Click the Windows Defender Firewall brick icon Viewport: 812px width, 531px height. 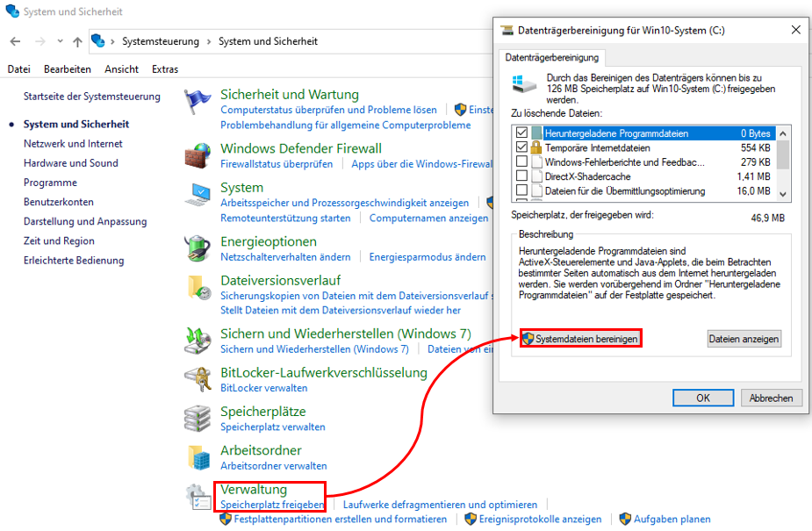click(198, 155)
